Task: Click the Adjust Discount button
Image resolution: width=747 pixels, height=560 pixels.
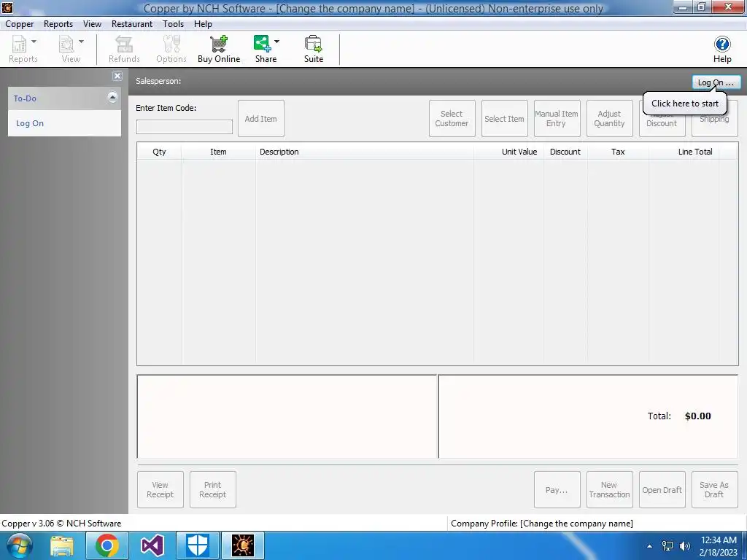Action: coord(662,125)
